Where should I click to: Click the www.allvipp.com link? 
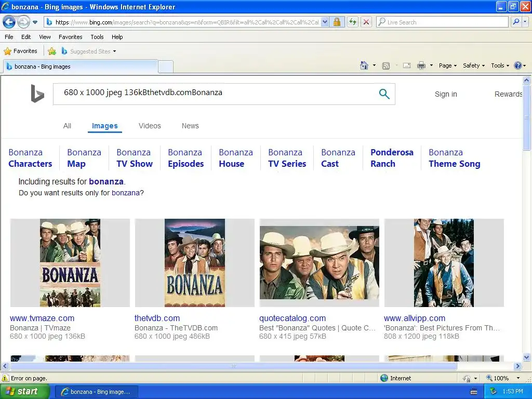(x=415, y=318)
